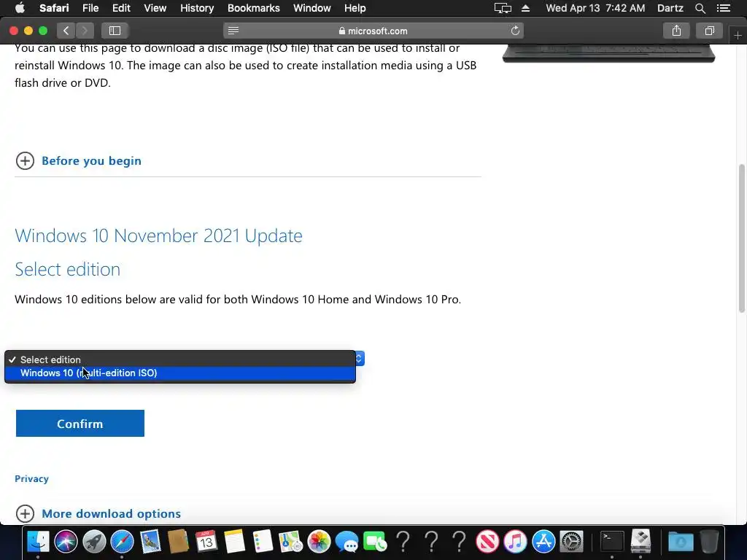Image resolution: width=747 pixels, height=560 pixels.
Task: Open the Privacy link
Action: (31, 478)
